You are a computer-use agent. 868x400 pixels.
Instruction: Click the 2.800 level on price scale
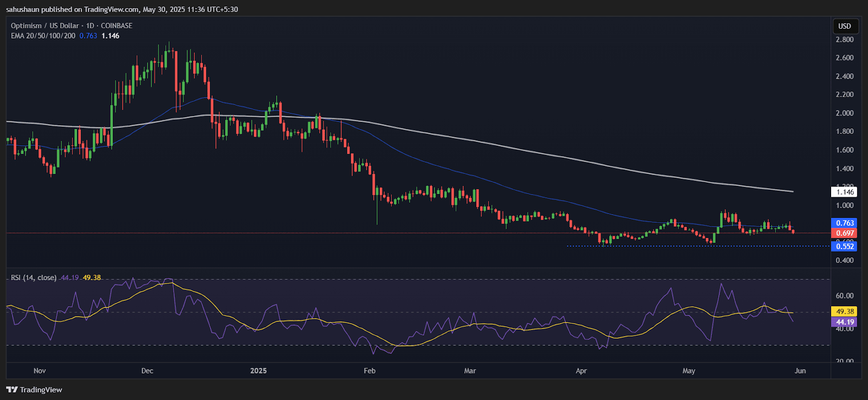844,40
